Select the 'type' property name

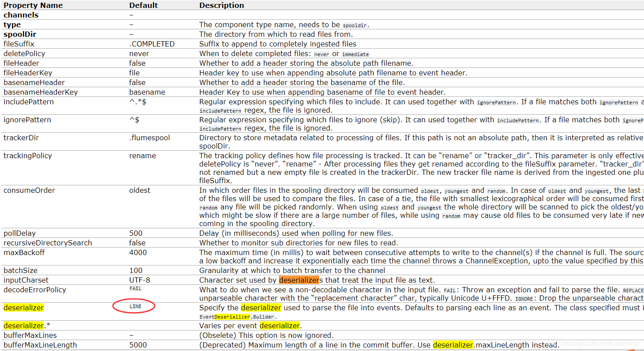[x=12, y=25]
